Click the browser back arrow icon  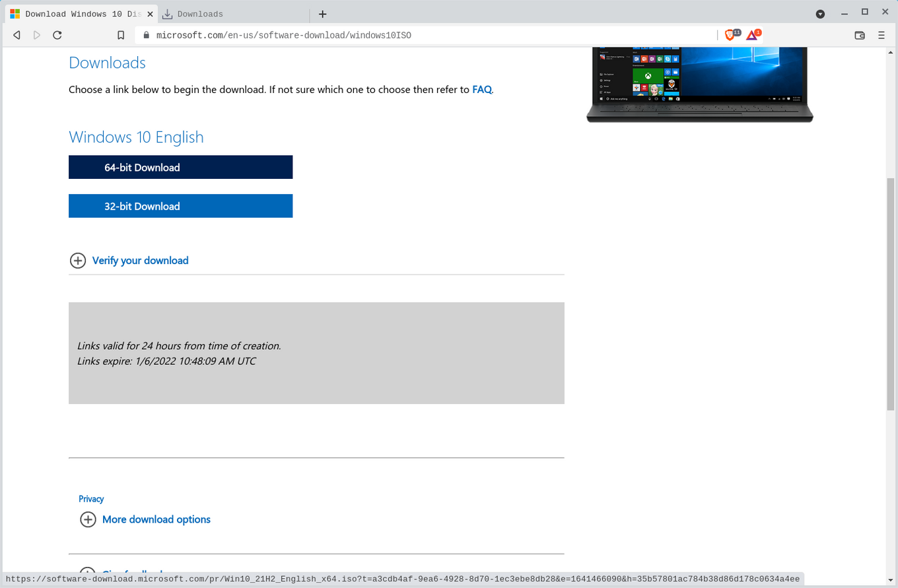[17, 35]
